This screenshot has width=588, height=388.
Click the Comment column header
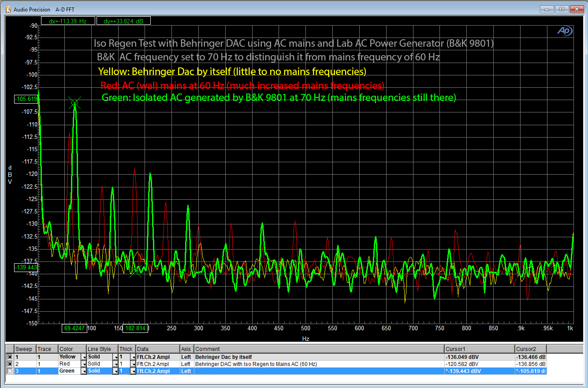(x=319, y=349)
